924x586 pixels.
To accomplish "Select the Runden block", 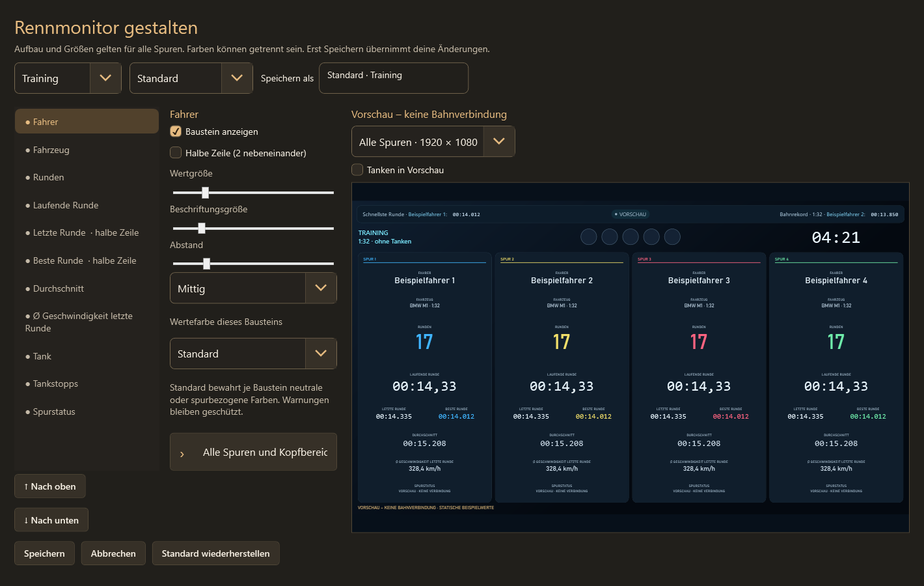I will pos(87,177).
